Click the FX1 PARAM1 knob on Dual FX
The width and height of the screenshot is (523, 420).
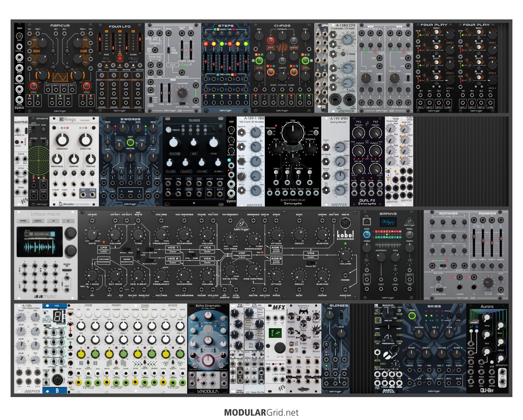(358, 133)
